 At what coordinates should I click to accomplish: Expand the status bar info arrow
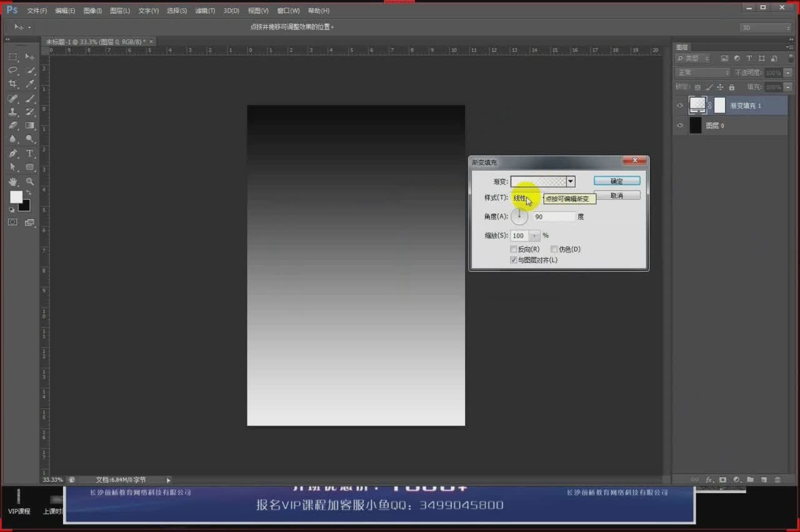coord(168,479)
